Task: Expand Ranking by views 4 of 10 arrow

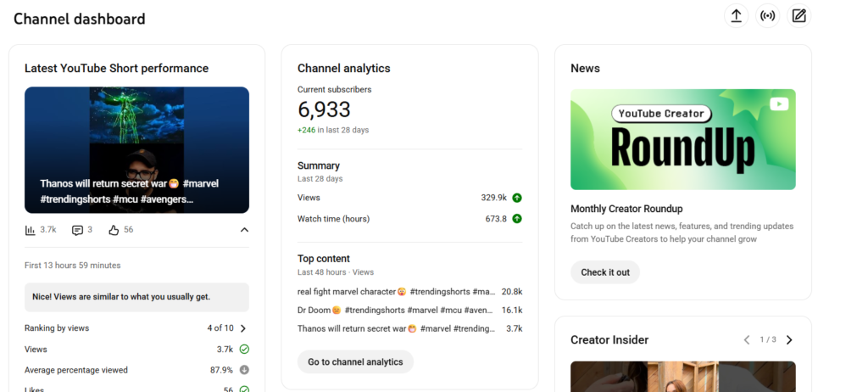Action: click(x=243, y=328)
